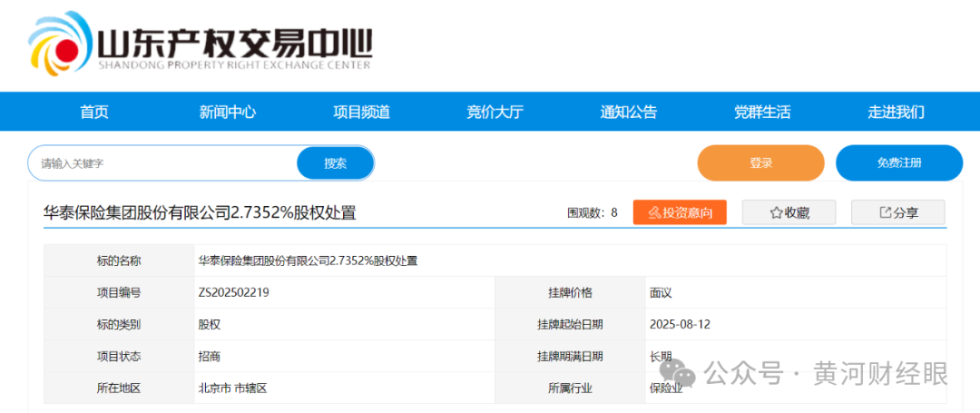Click the 所属行业 label cell

pos(570,388)
